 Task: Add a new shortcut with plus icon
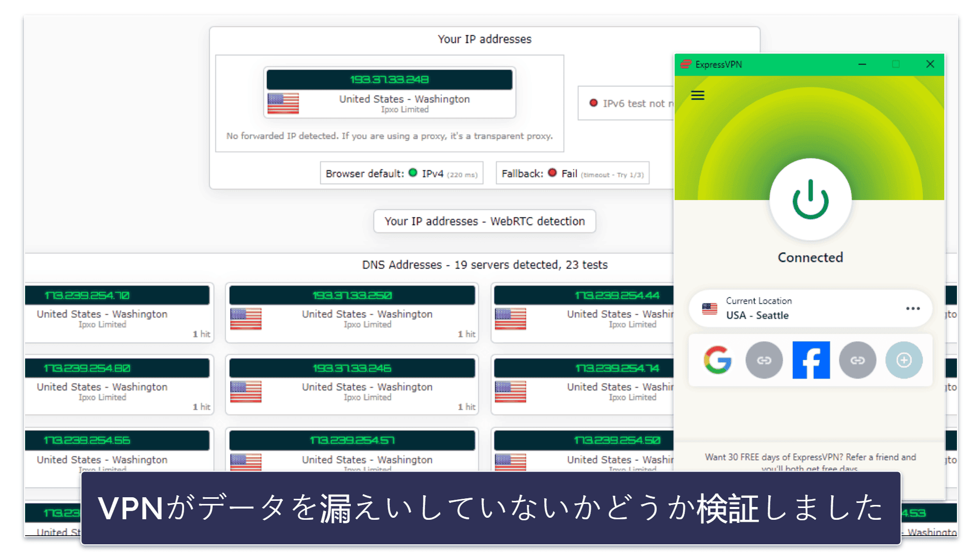point(904,360)
